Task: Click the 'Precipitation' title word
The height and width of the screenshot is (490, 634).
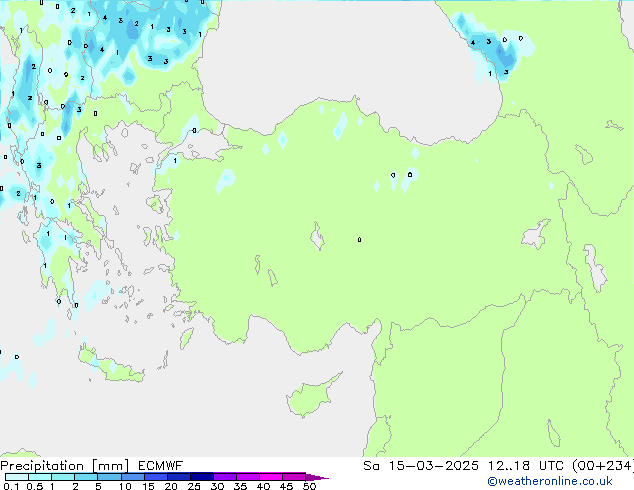Action: (x=42, y=466)
